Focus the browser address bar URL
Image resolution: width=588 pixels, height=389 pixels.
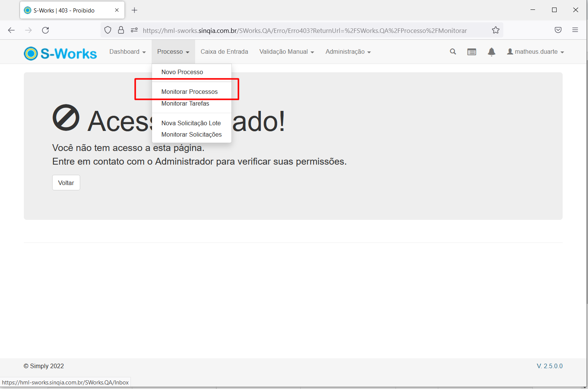tap(305, 31)
